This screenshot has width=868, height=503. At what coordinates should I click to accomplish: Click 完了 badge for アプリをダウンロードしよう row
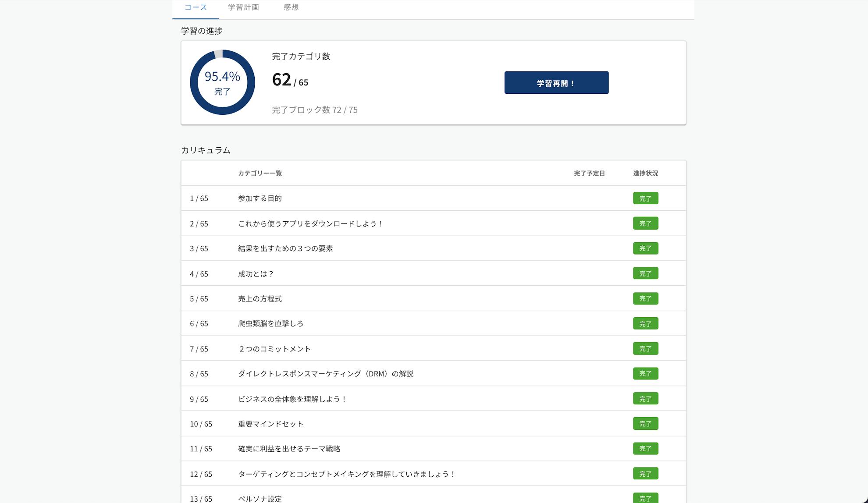click(645, 223)
